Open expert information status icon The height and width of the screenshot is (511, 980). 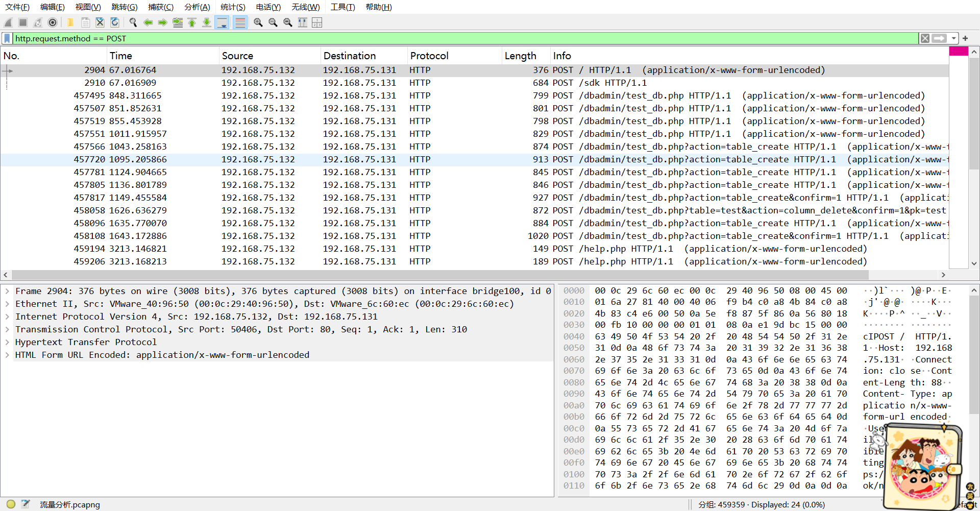(11, 504)
